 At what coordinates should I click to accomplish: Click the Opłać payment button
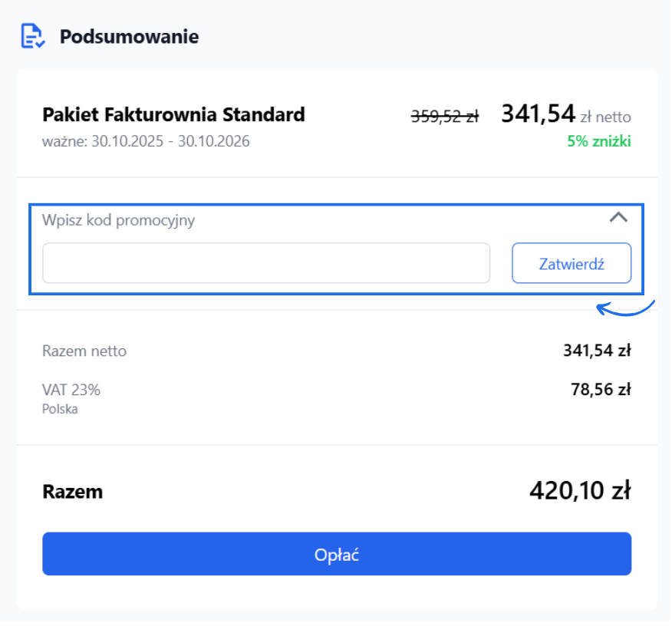pyautogui.click(x=336, y=555)
